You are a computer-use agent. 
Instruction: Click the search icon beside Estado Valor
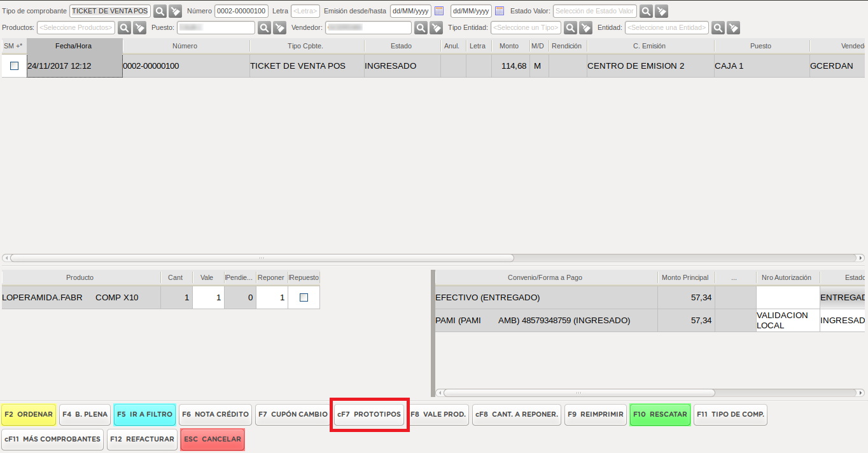pos(646,11)
